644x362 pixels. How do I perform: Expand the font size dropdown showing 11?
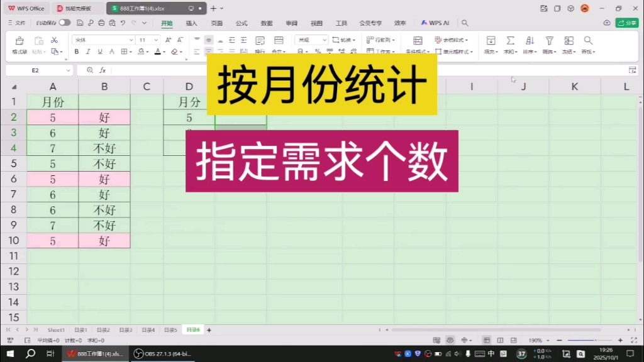146,40
